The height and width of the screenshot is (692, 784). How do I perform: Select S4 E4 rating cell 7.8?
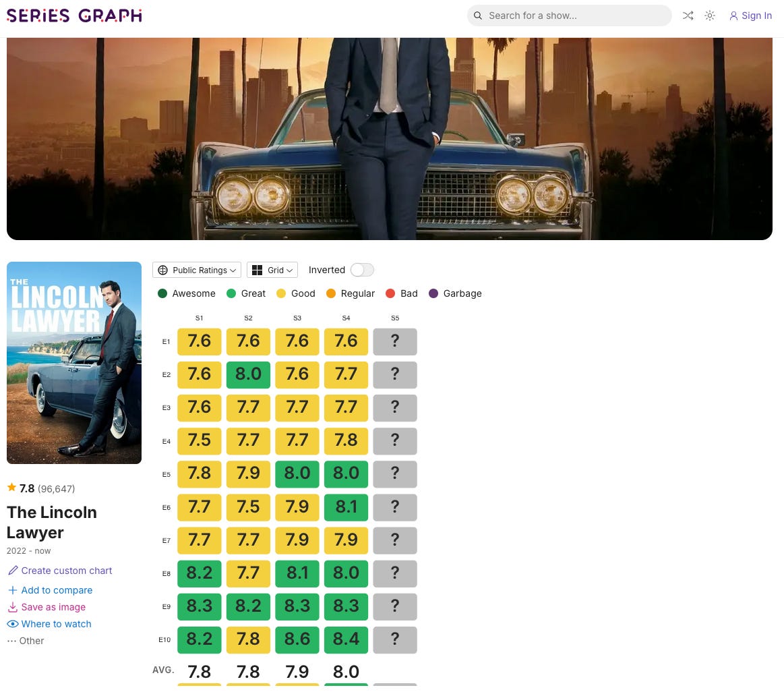pyautogui.click(x=346, y=441)
